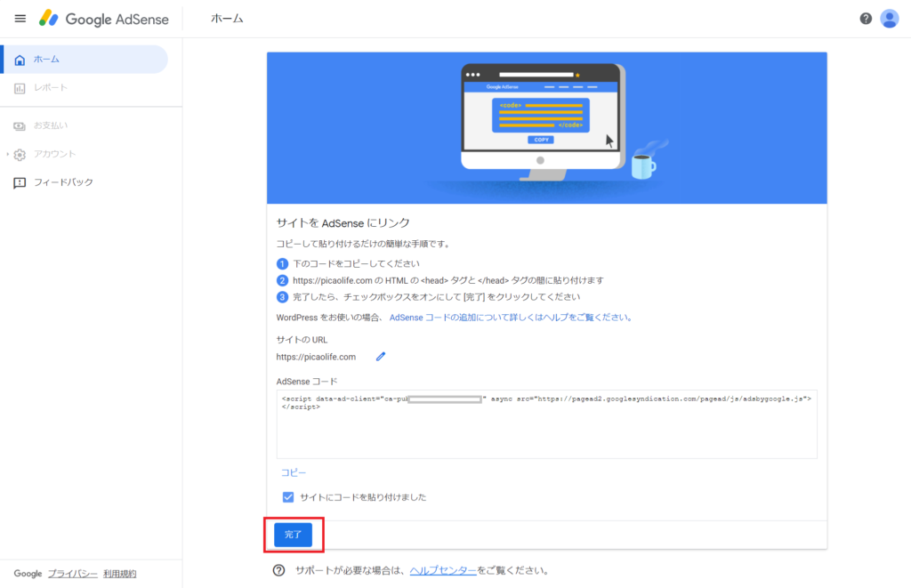This screenshot has width=911, height=588.
Task: Click step 1 text 下のコードをコピーしてください
Action: 356,264
